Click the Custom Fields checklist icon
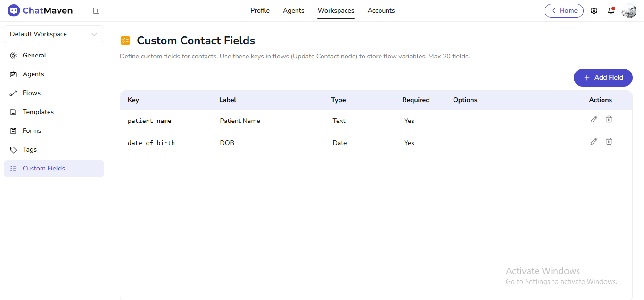Image resolution: width=644 pixels, height=300 pixels. click(13, 168)
